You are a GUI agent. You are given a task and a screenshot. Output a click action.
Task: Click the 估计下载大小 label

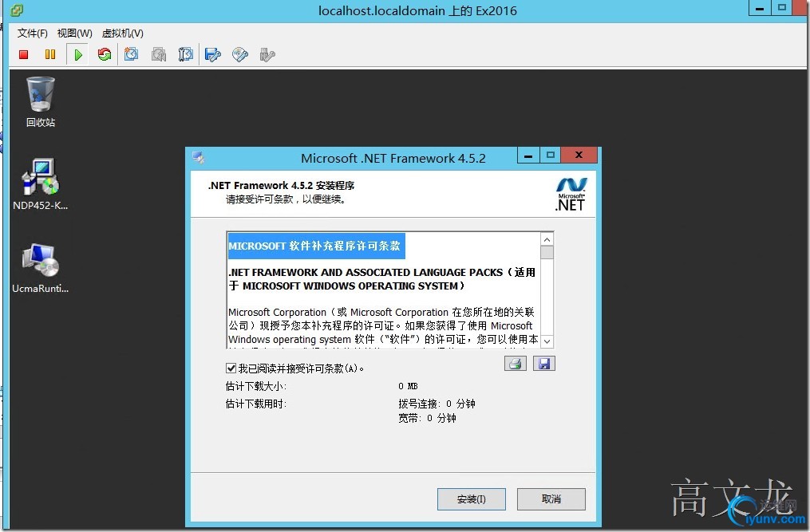tap(255, 386)
